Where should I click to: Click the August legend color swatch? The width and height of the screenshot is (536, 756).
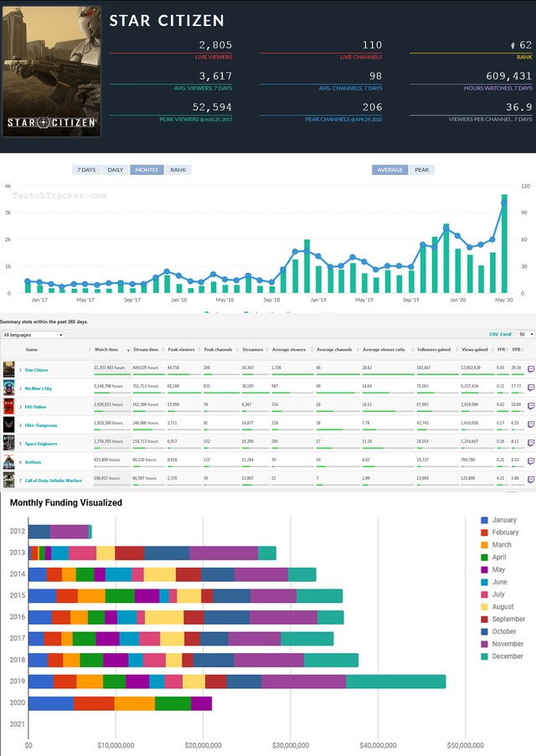pos(484,606)
